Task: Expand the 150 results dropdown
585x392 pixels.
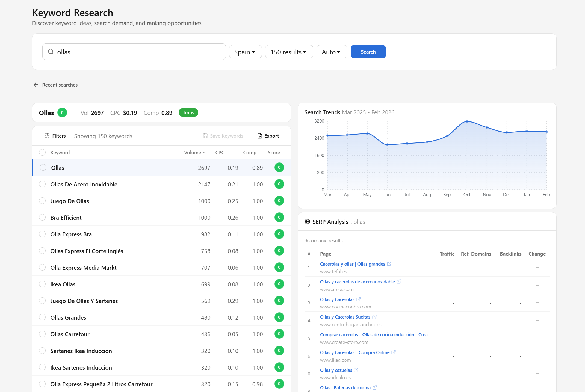Action: [x=289, y=52]
